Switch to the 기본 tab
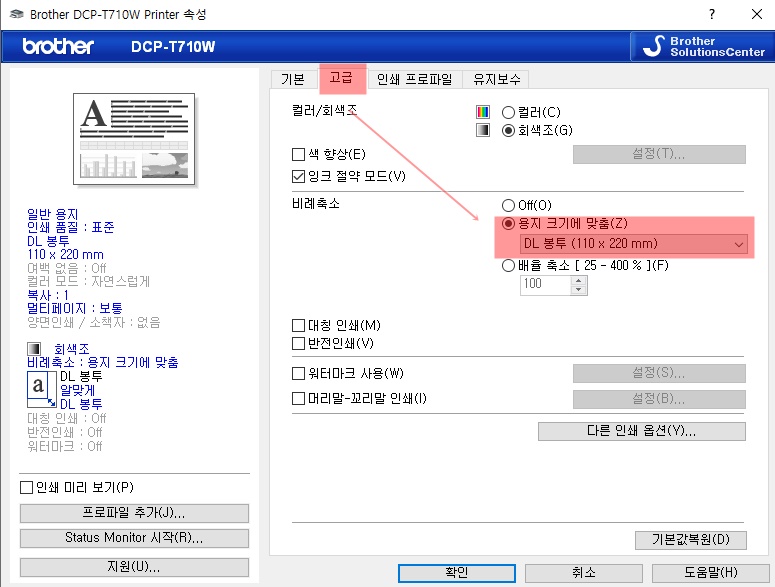 [x=293, y=80]
